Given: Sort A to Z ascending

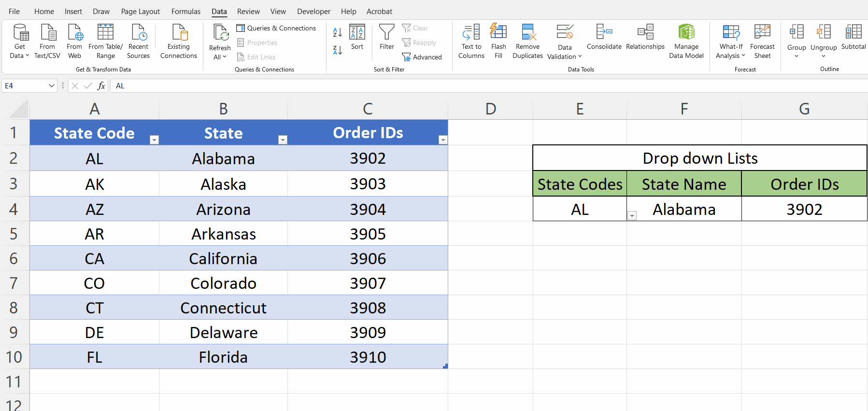Looking at the screenshot, I should 338,32.
